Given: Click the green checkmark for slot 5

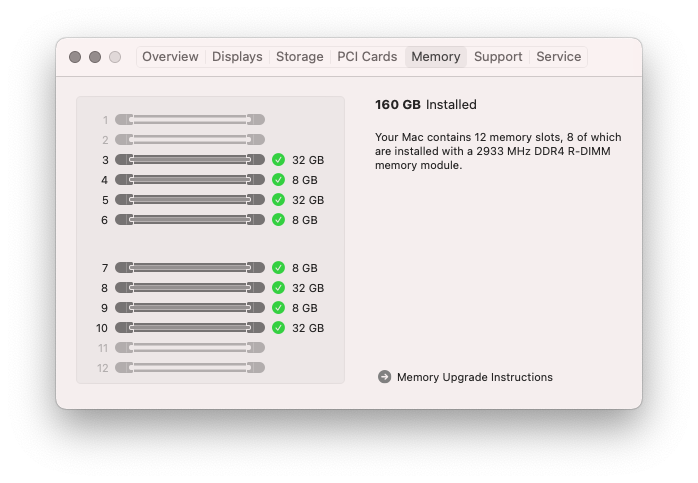Looking at the screenshot, I should click(x=278, y=199).
